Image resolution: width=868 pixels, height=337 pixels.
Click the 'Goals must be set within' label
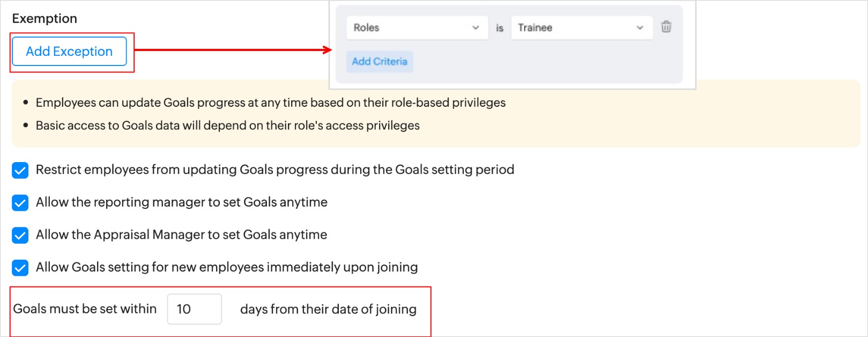85,309
